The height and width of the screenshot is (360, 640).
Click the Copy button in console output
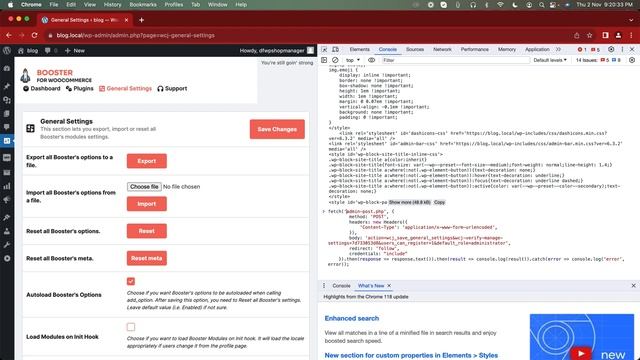[439, 202]
